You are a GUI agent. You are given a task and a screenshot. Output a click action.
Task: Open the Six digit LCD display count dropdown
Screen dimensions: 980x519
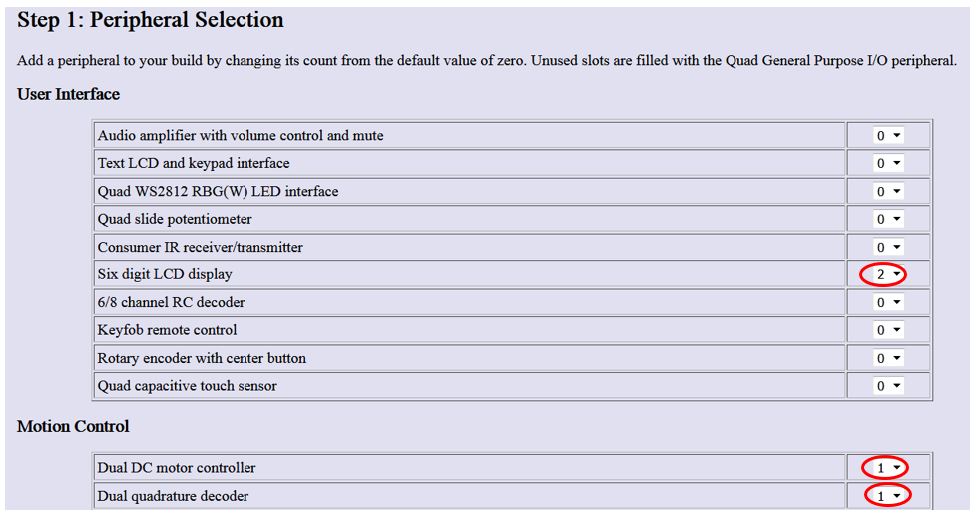point(888,274)
